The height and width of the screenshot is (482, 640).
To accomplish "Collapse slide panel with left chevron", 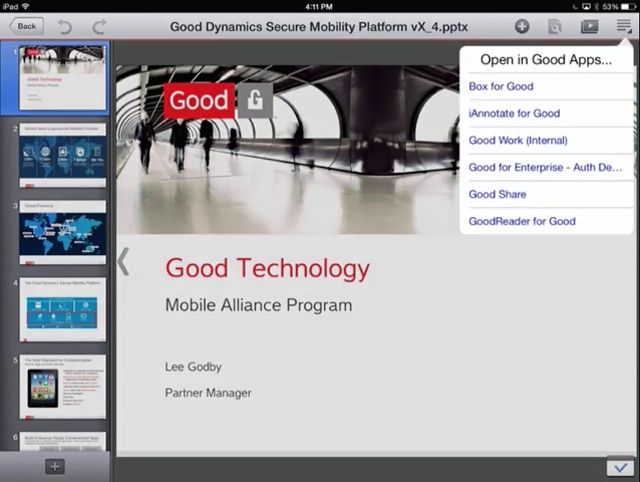I will (123, 262).
